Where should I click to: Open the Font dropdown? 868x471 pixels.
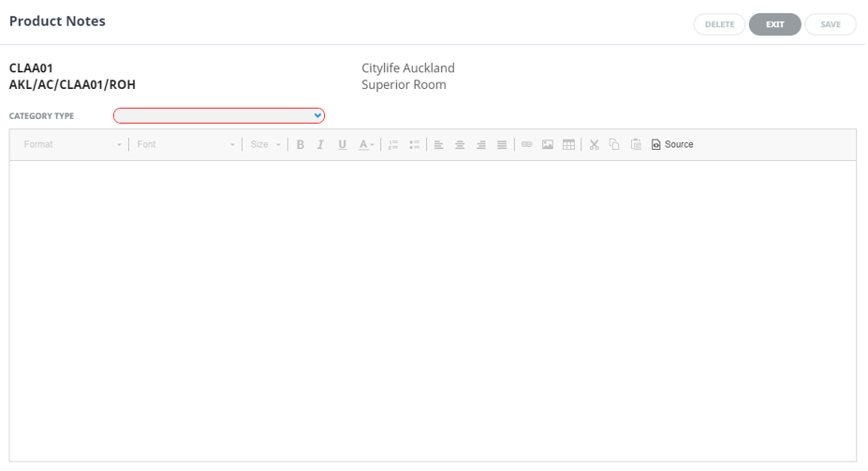[185, 144]
